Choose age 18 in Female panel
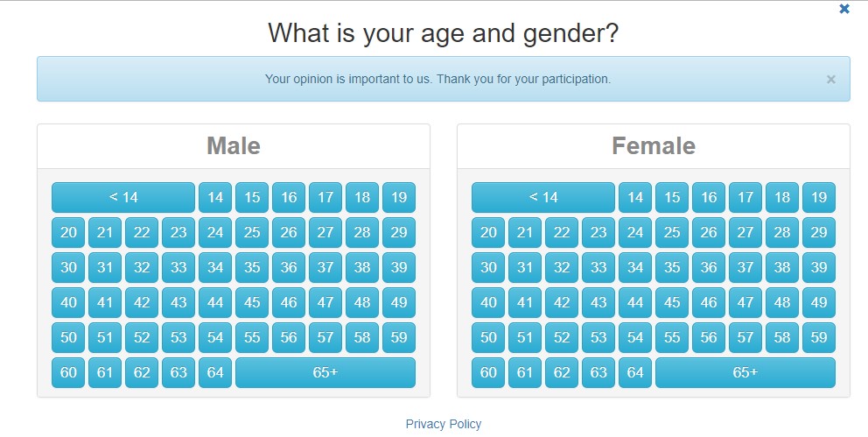This screenshot has height=437, width=868. click(782, 197)
